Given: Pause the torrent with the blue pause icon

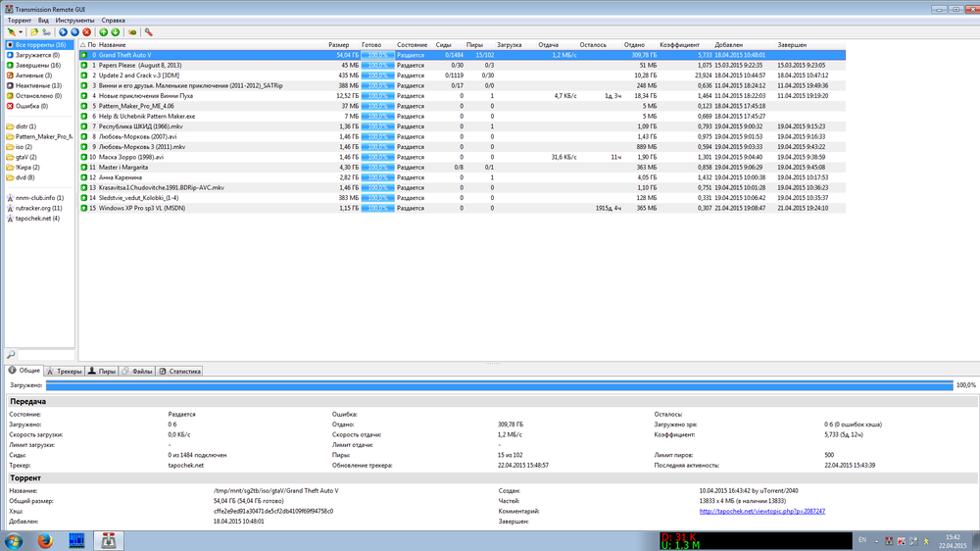Looking at the screenshot, I should (x=75, y=32).
